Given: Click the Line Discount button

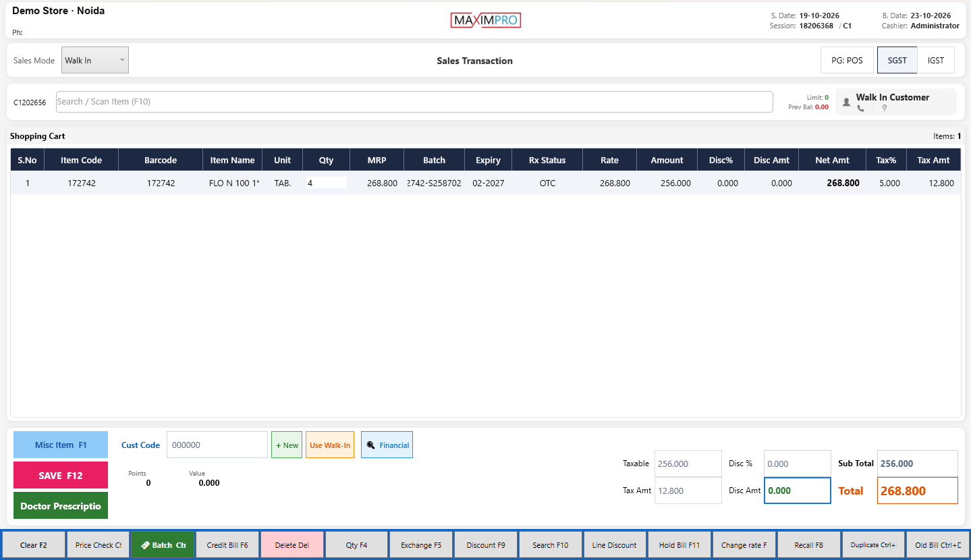Looking at the screenshot, I should coord(615,545).
